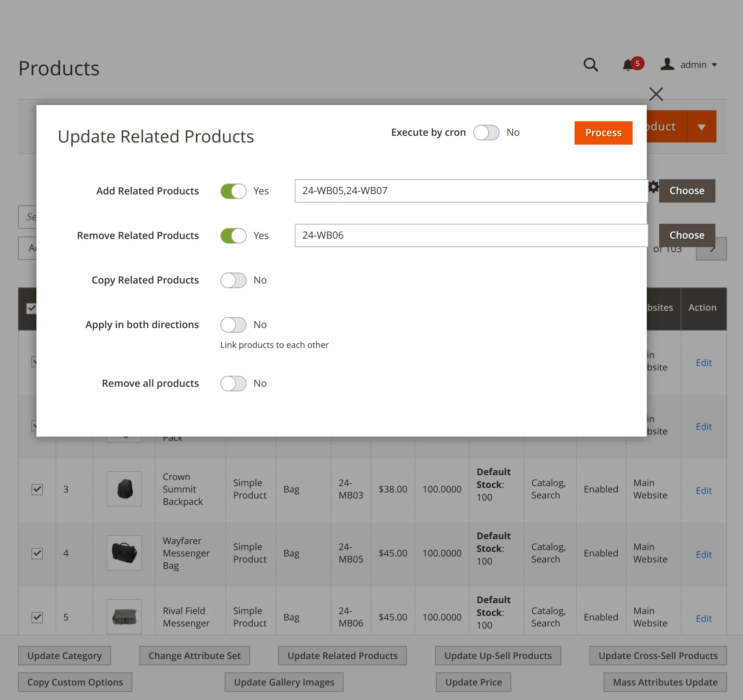
Task: Enable the Copy Related Products toggle
Action: tap(233, 280)
